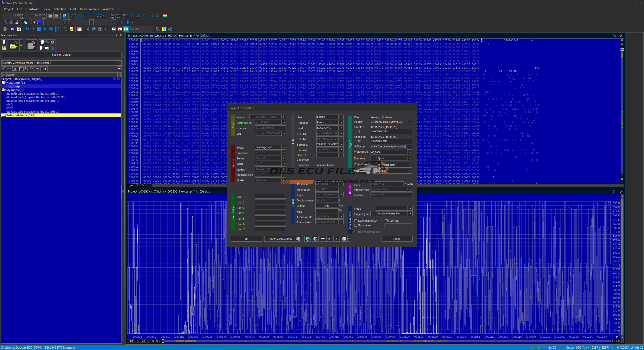Click the yellow context help icon
The width and height of the screenshot is (644, 350).
(x=164, y=29)
